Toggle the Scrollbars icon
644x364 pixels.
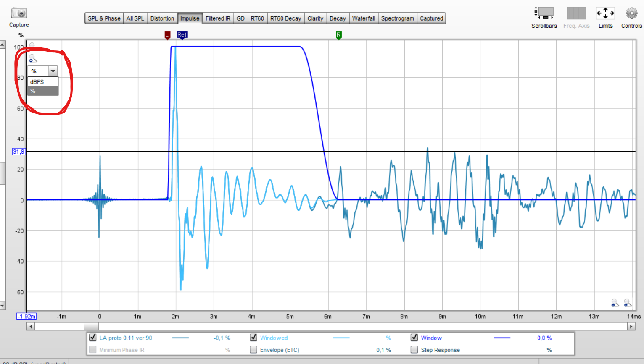pos(544,13)
